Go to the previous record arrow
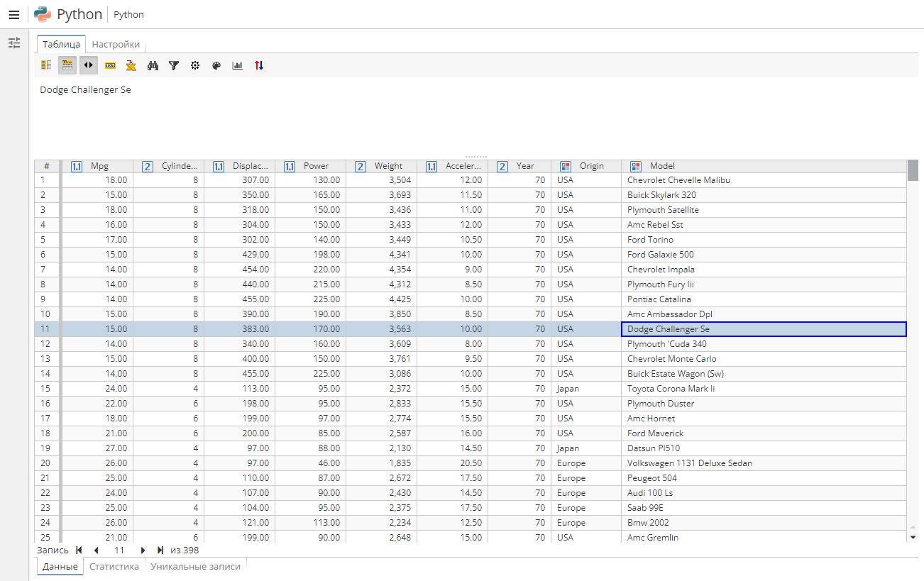The height and width of the screenshot is (581, 924). (96, 550)
